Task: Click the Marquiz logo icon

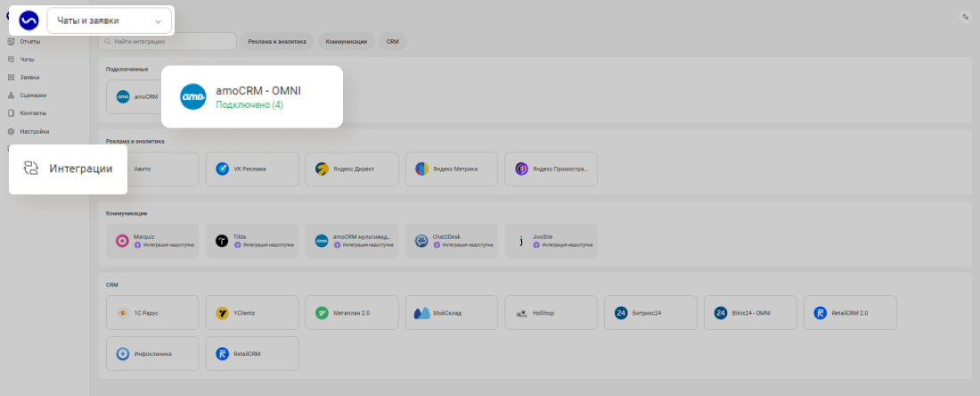Action: click(123, 241)
